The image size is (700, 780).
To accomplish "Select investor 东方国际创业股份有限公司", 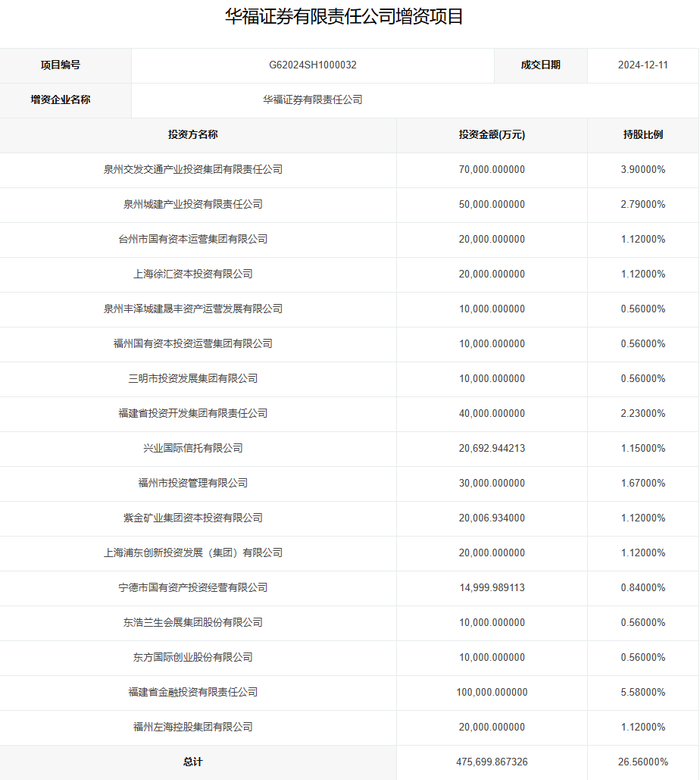I will pos(193,657).
